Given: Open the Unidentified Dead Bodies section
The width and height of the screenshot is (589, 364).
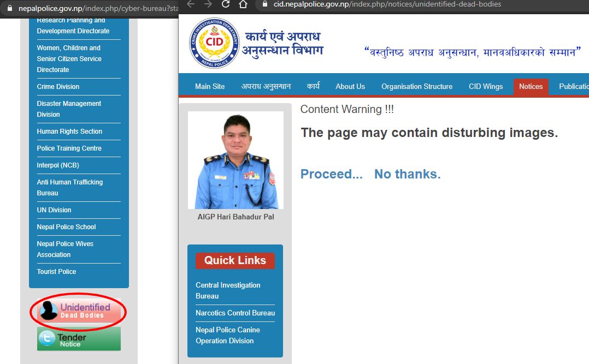Looking at the screenshot, I should coord(78,312).
